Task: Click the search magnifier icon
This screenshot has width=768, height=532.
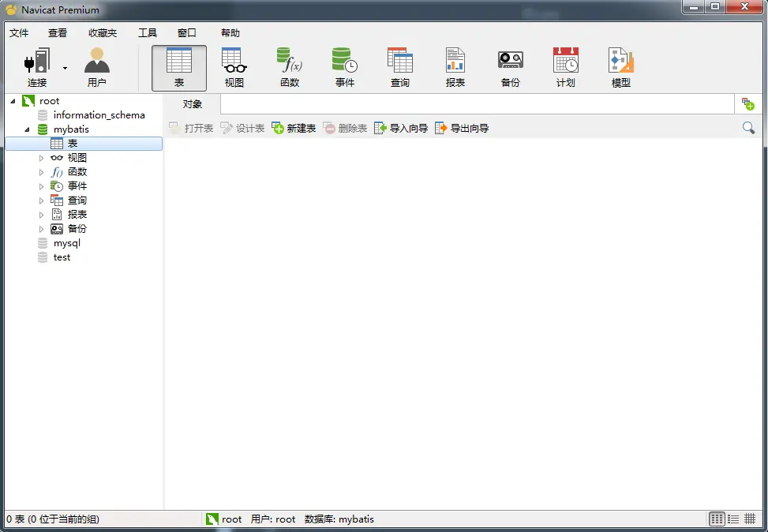Action: click(748, 129)
